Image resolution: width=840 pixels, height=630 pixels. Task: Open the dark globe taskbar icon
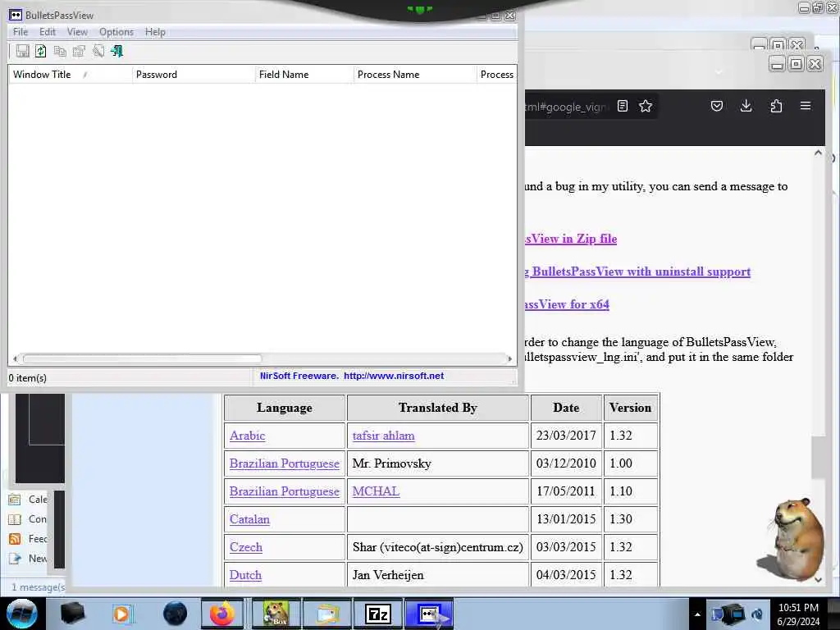[176, 614]
